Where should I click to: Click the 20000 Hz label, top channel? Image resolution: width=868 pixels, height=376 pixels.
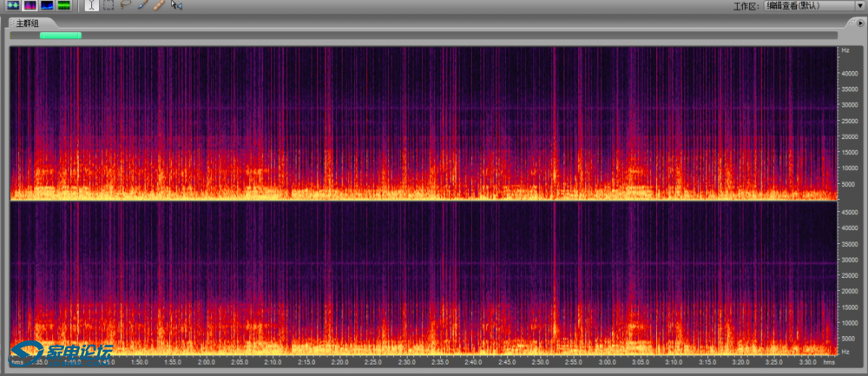tap(849, 136)
